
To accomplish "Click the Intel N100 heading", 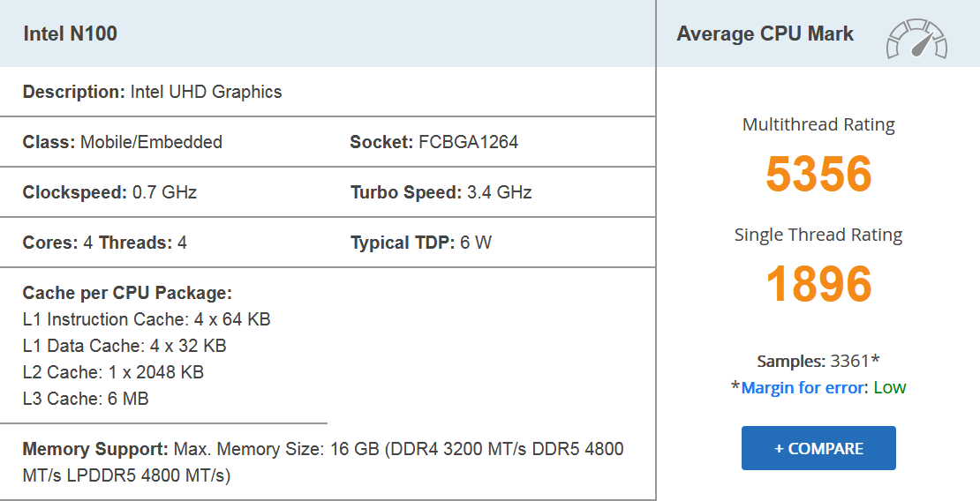I will 70,34.
